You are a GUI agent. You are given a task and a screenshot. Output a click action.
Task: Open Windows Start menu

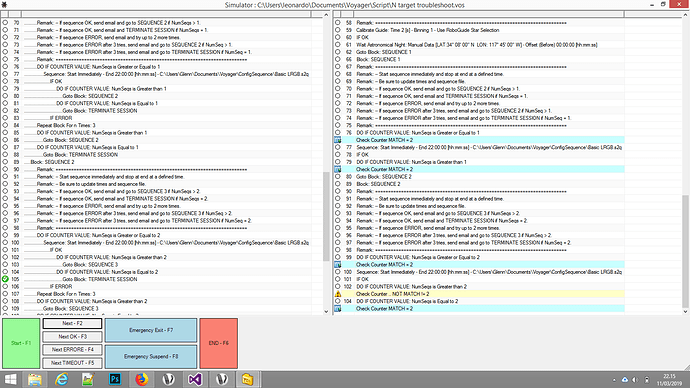tap(11, 379)
